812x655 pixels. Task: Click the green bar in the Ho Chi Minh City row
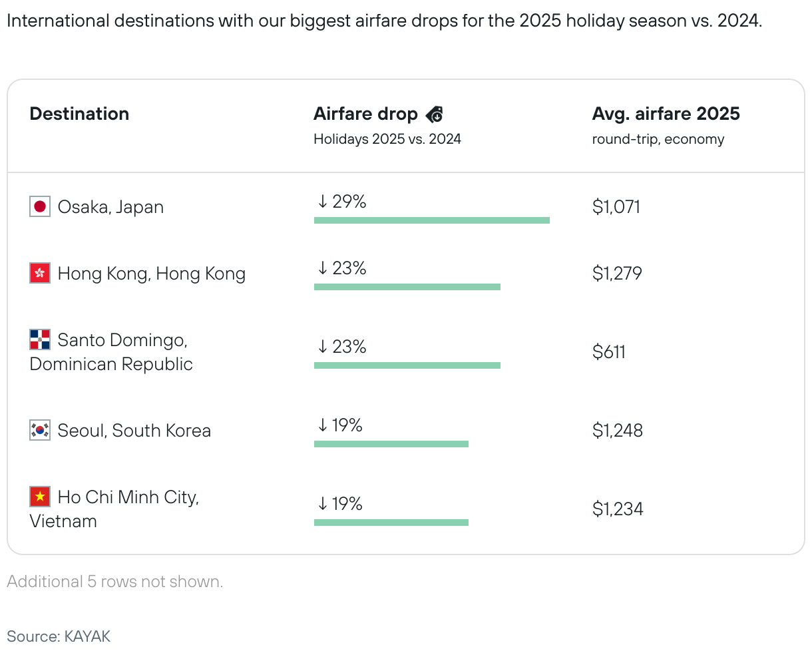coord(391,523)
